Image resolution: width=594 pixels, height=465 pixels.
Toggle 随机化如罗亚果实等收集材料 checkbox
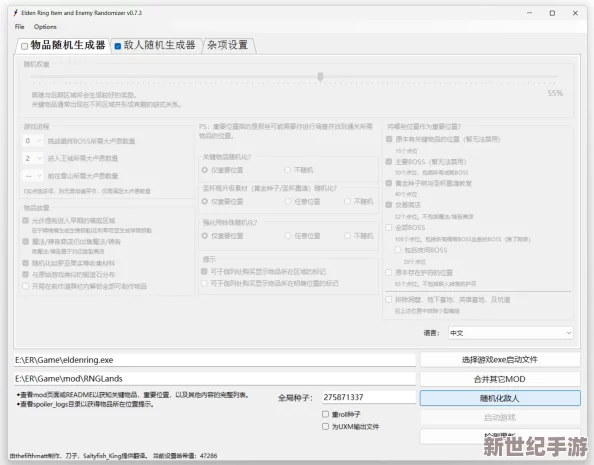coord(25,263)
